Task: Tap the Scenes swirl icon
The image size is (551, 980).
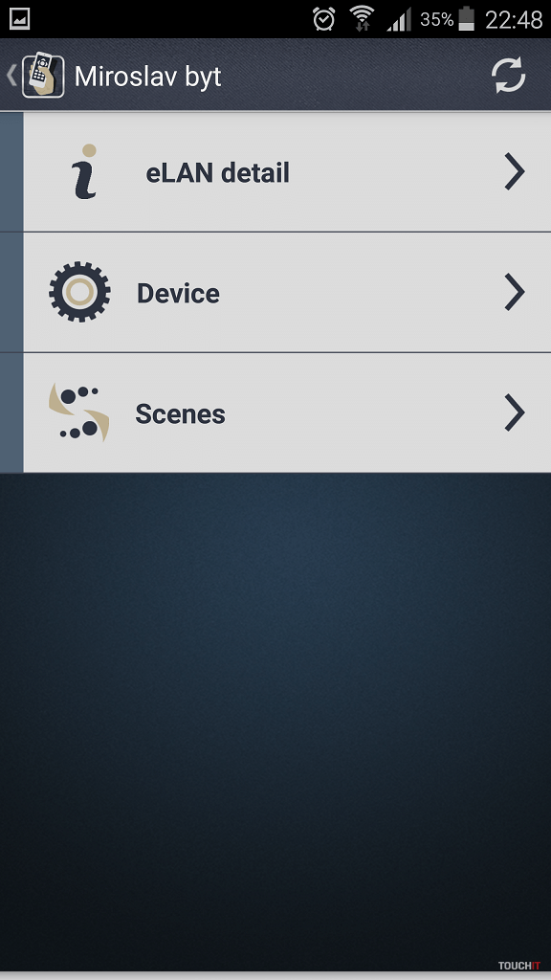Action: point(78,412)
